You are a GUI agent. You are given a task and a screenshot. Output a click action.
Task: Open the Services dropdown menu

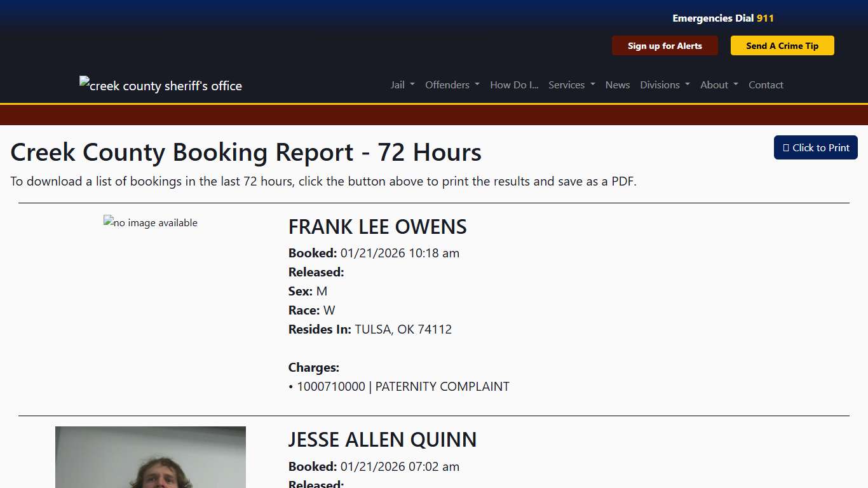pos(571,85)
